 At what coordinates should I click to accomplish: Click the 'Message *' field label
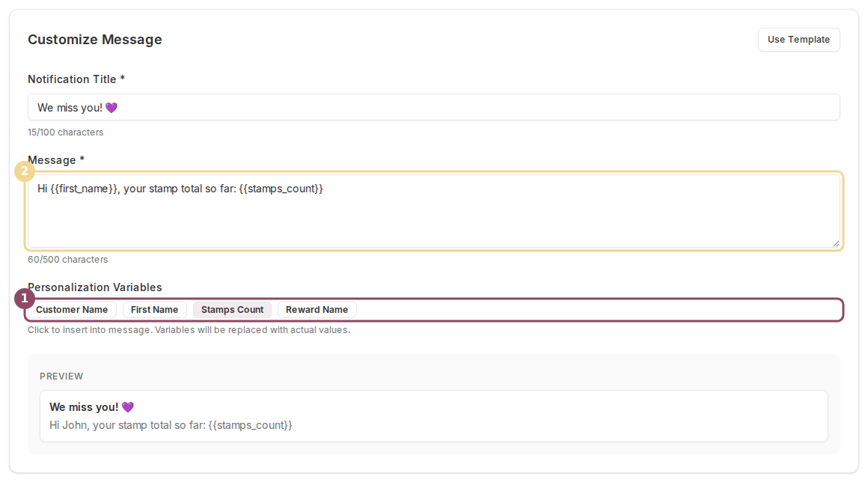point(56,160)
